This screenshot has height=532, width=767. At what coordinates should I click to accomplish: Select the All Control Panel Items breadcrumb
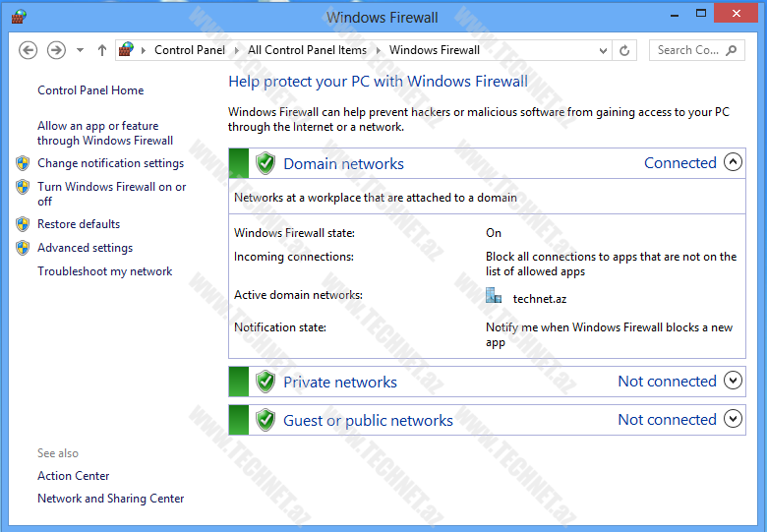(307, 50)
